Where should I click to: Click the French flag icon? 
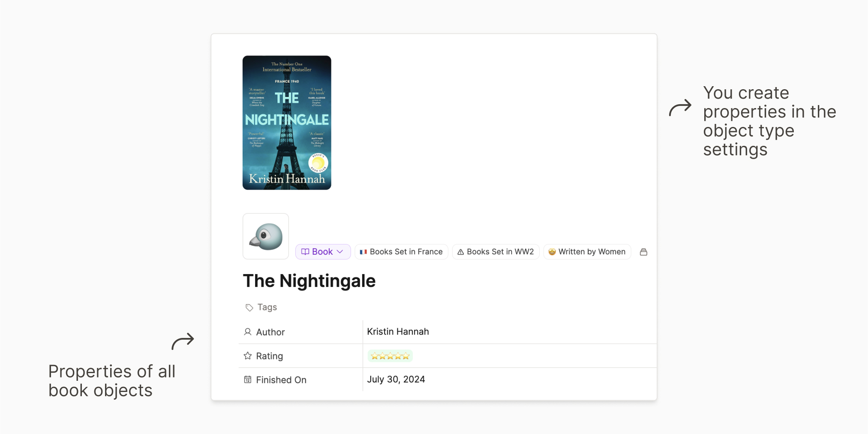(363, 252)
